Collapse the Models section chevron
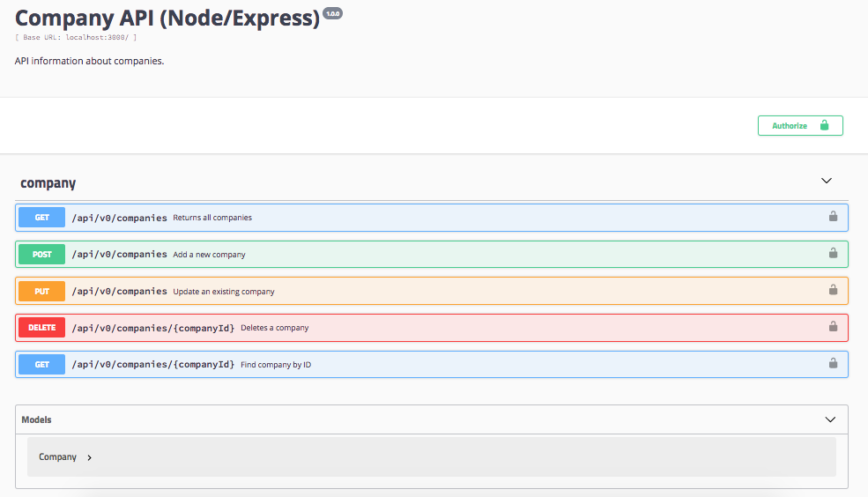This screenshot has width=868, height=497. tap(830, 419)
